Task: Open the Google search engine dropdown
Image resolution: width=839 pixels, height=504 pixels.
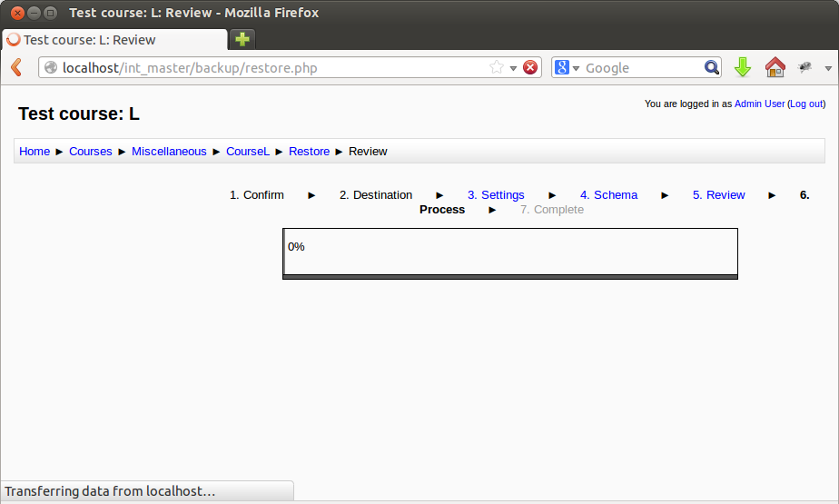Action: pos(576,68)
